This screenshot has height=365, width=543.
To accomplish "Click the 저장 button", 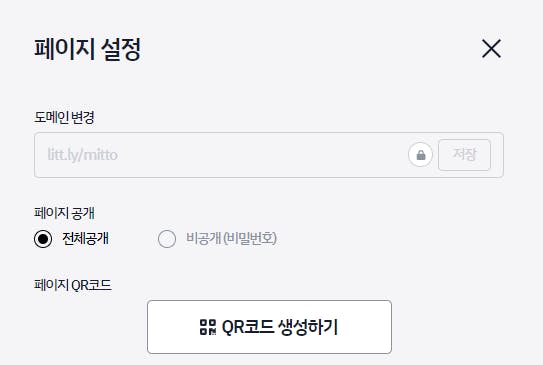I will click(464, 155).
